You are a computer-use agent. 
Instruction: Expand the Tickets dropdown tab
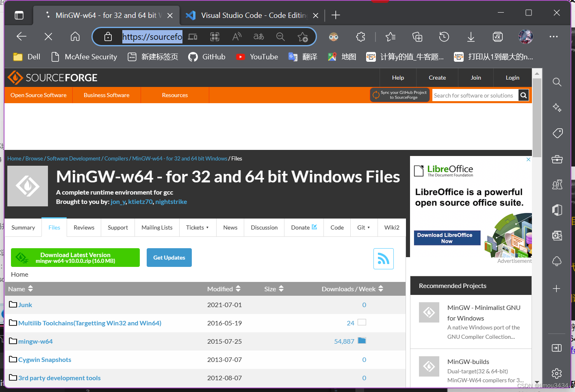pyautogui.click(x=197, y=227)
